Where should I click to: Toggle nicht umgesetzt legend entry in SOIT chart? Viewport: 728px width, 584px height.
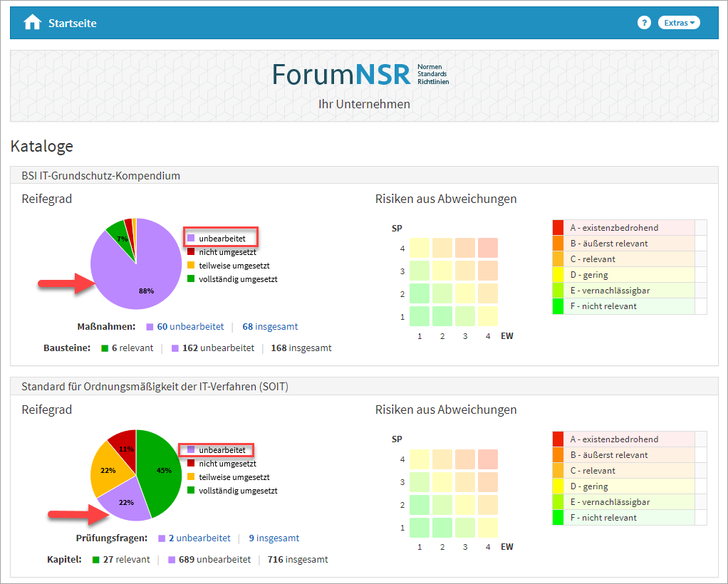227,464
